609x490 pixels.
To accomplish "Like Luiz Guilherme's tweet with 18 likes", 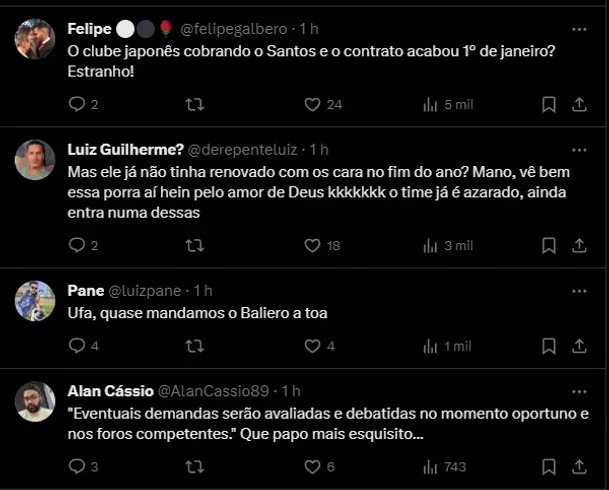I will pos(312,245).
